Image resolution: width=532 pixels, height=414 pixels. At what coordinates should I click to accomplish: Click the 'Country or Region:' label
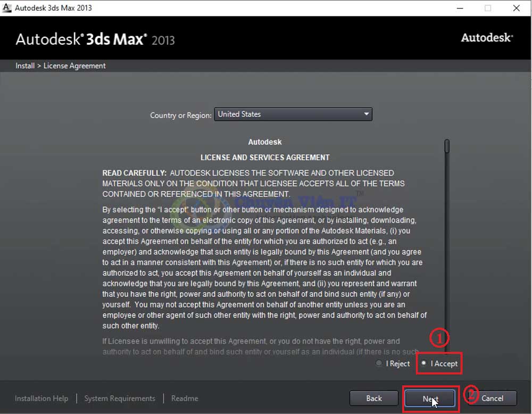tap(181, 115)
